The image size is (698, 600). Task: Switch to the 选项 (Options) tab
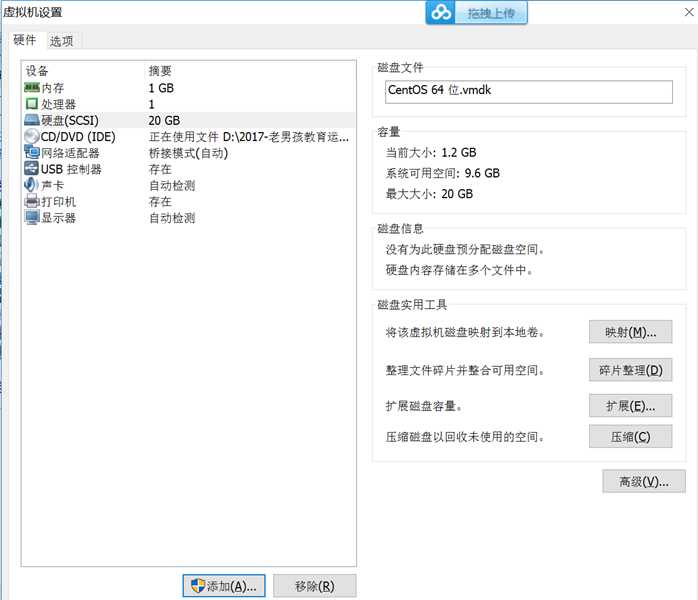[61, 41]
